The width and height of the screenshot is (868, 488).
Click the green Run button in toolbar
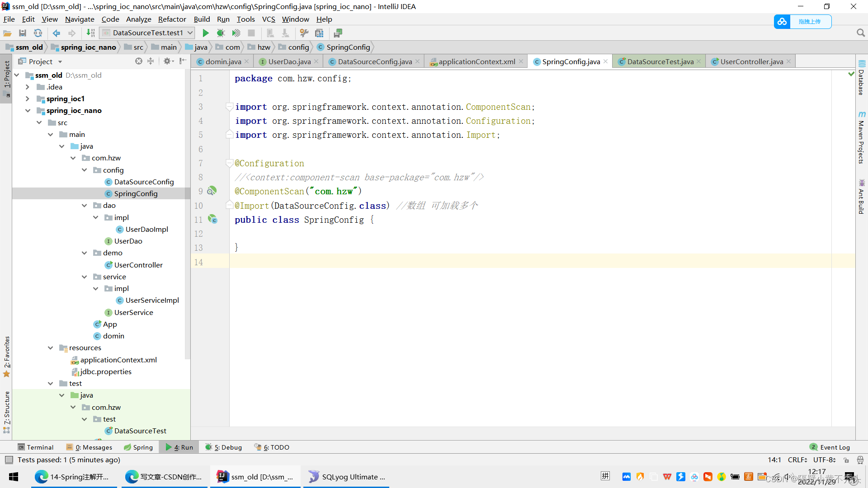pos(206,33)
